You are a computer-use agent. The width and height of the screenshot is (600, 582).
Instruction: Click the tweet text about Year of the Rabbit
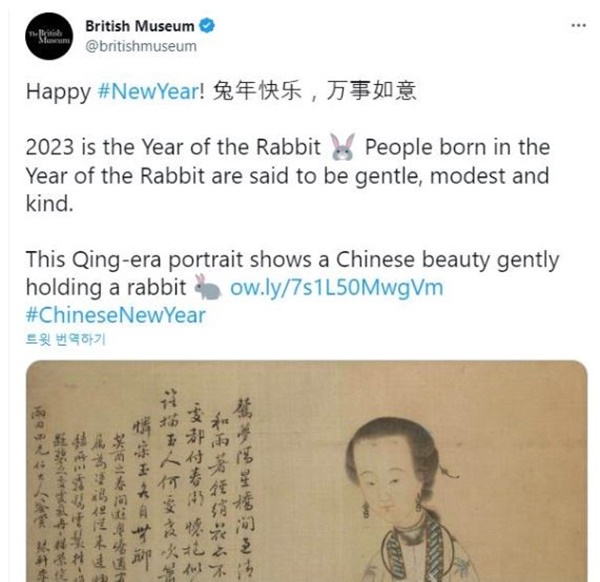288,175
